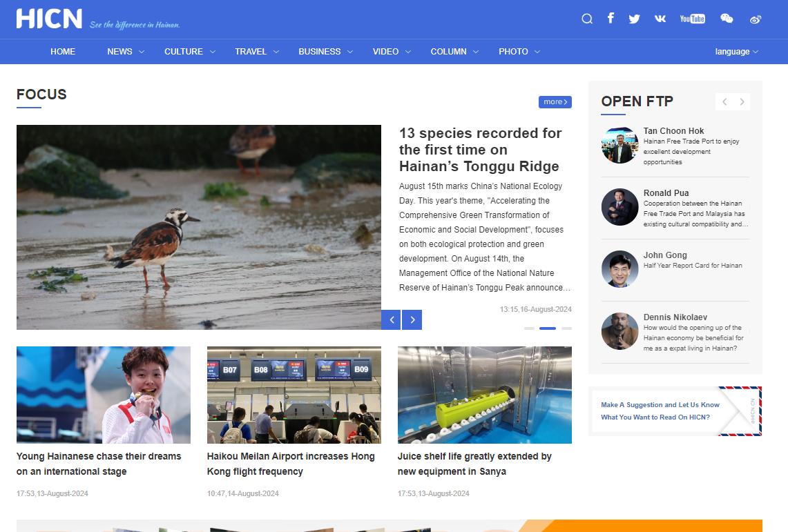Click the Make A Suggestion banner
This screenshot has width=788, height=532.
coord(675,411)
